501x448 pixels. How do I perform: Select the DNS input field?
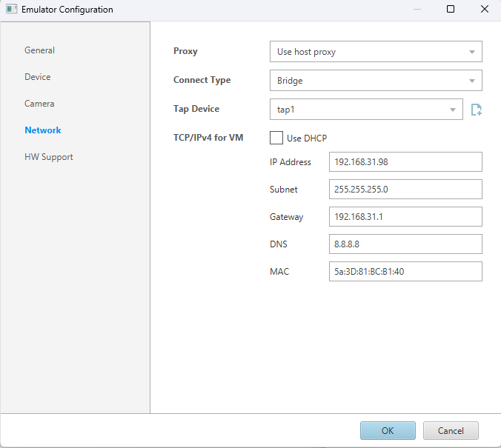click(x=405, y=244)
